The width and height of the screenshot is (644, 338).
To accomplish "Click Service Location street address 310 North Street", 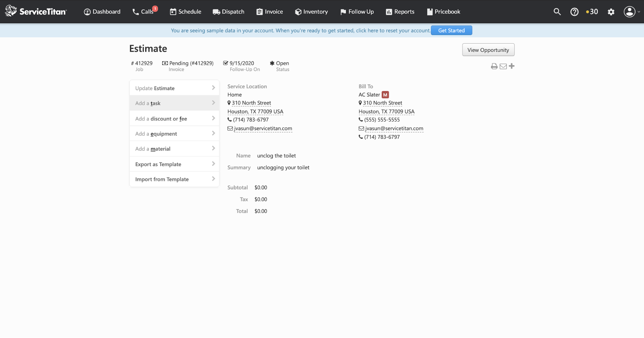I will [x=251, y=103].
